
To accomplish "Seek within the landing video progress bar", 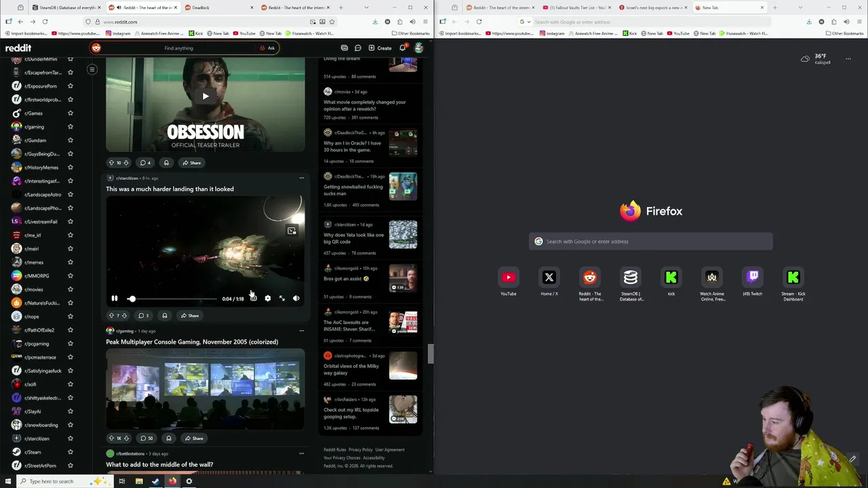I will 173,298.
